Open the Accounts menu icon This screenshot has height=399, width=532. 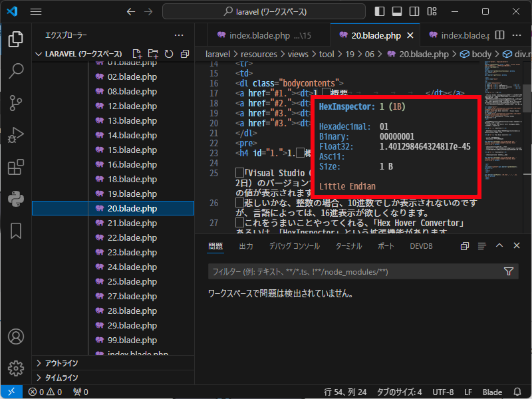15,336
